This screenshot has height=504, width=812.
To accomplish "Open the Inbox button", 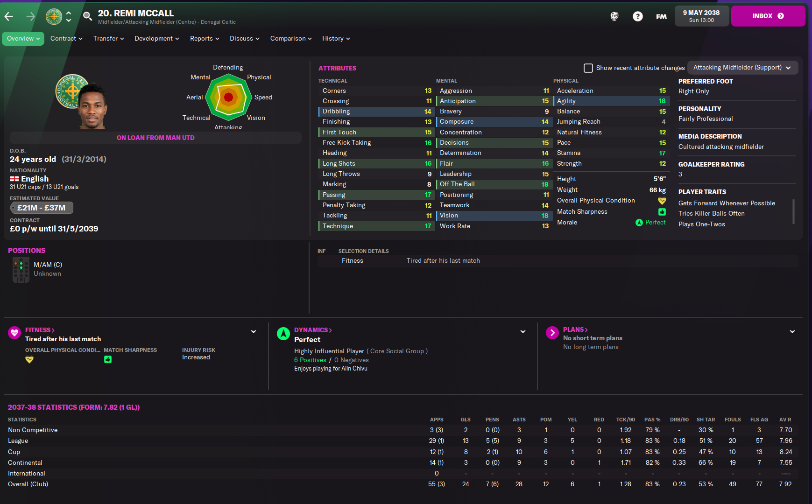I will [768, 16].
